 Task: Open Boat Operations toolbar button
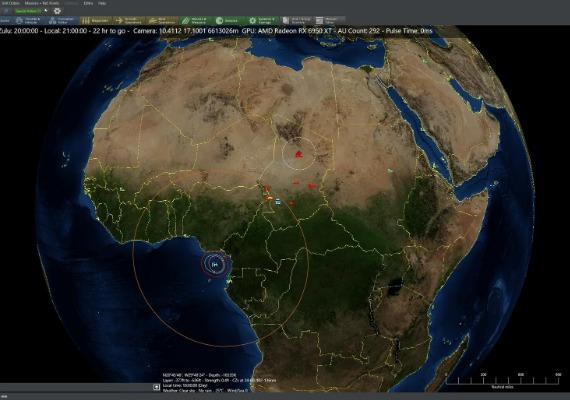click(162, 20)
